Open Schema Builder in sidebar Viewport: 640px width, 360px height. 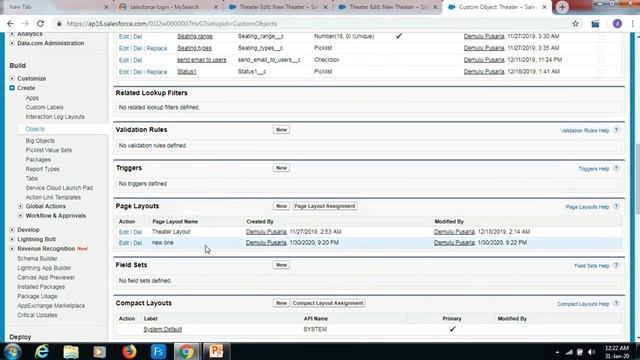point(37,258)
